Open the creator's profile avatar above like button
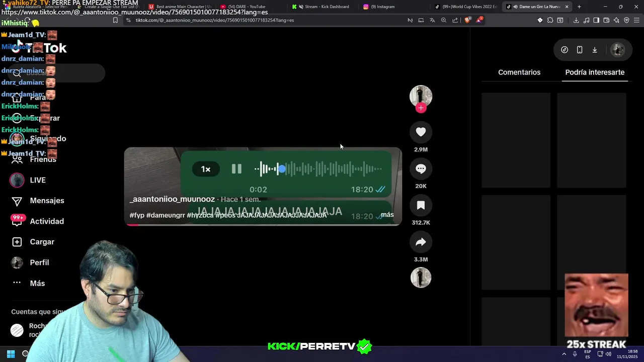 421,96
